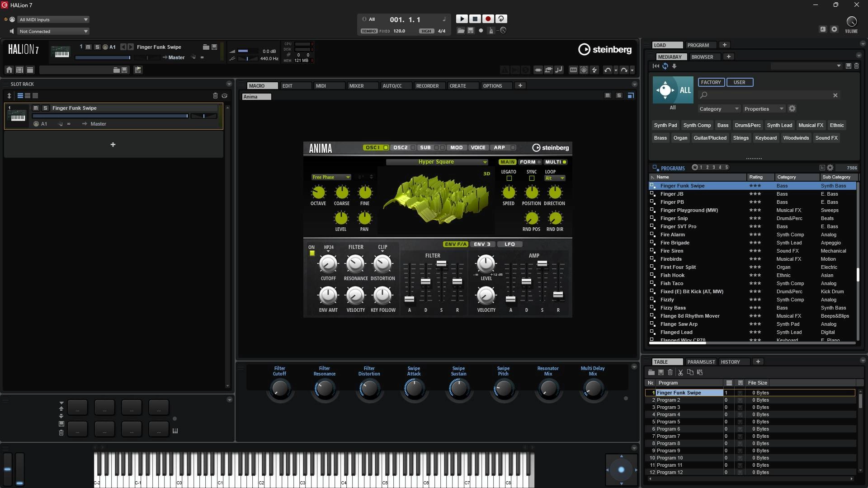Open results list settings gear beside 7586
The width and height of the screenshot is (868, 488).
830,168
